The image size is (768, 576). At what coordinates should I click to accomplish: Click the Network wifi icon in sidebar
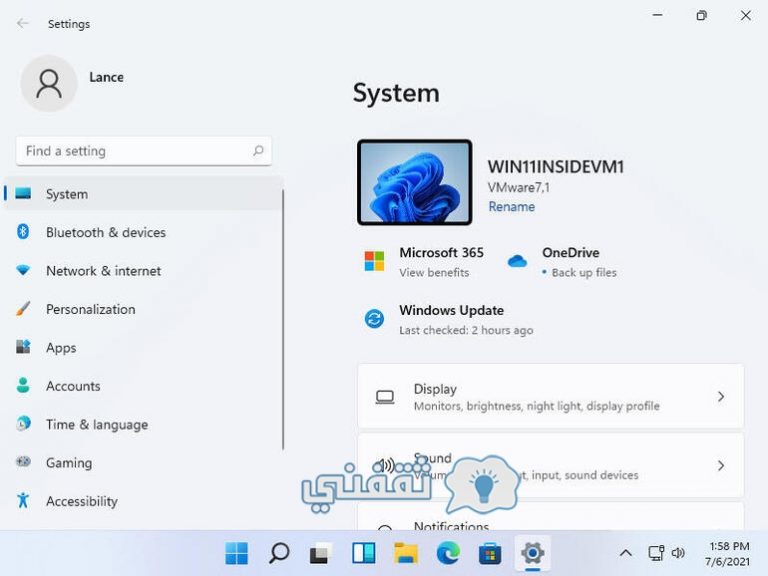click(x=23, y=270)
